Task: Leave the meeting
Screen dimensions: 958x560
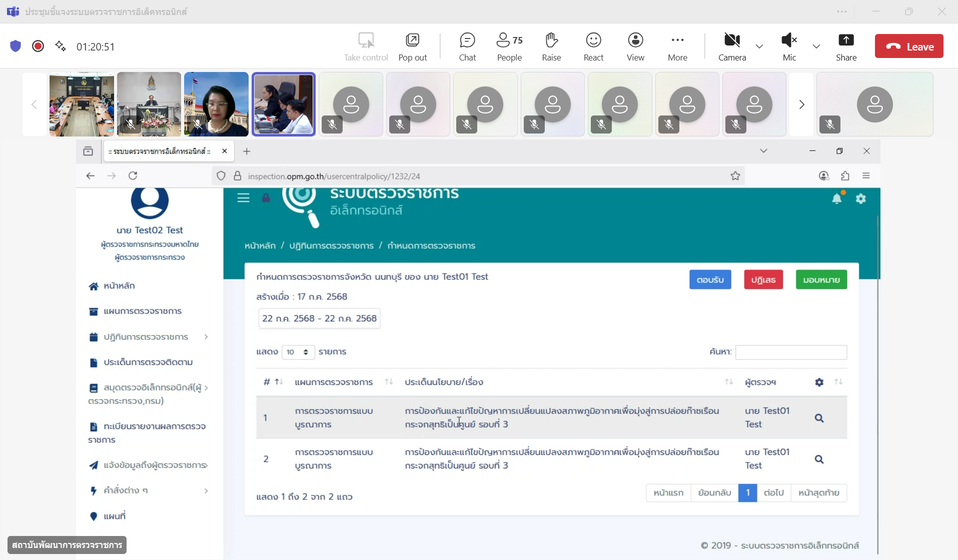Action: pyautogui.click(x=909, y=46)
